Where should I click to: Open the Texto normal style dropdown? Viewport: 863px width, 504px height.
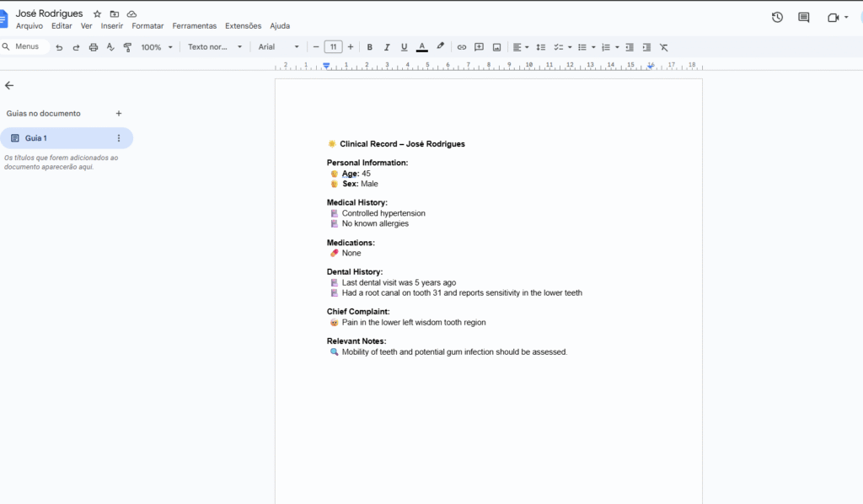tap(214, 47)
